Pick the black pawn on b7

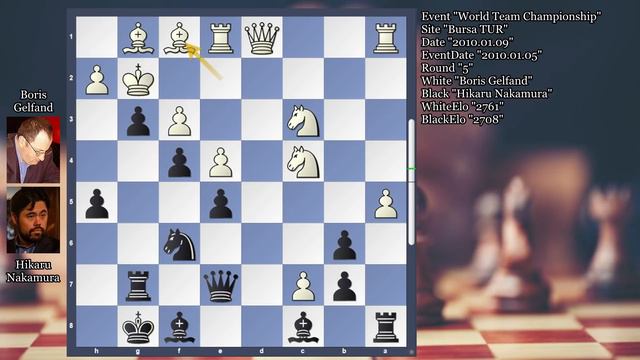pos(344,286)
